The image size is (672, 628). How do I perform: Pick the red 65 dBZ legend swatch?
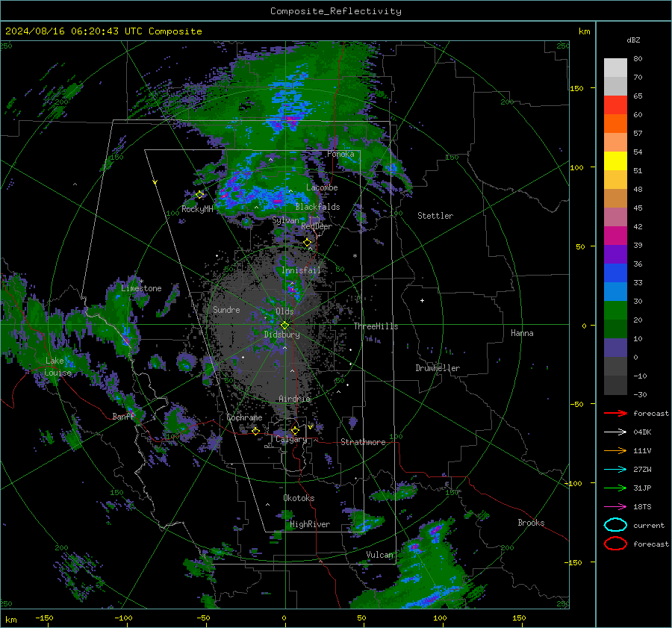pyautogui.click(x=615, y=105)
